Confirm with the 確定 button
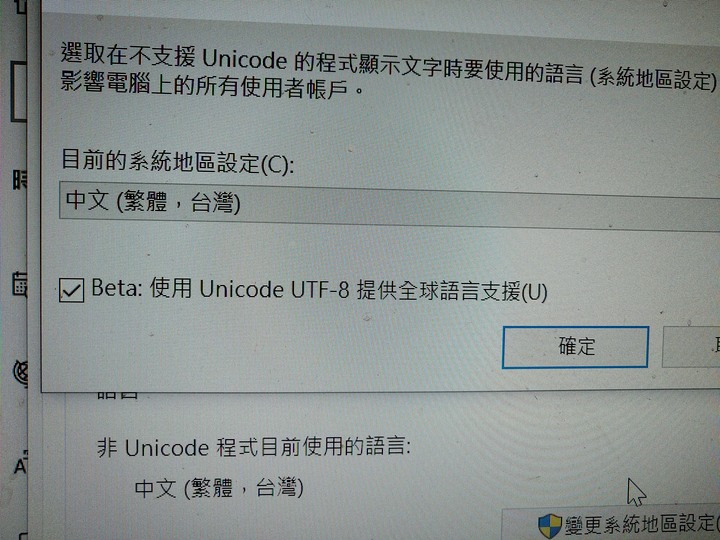This screenshot has height=540, width=720. [575, 347]
